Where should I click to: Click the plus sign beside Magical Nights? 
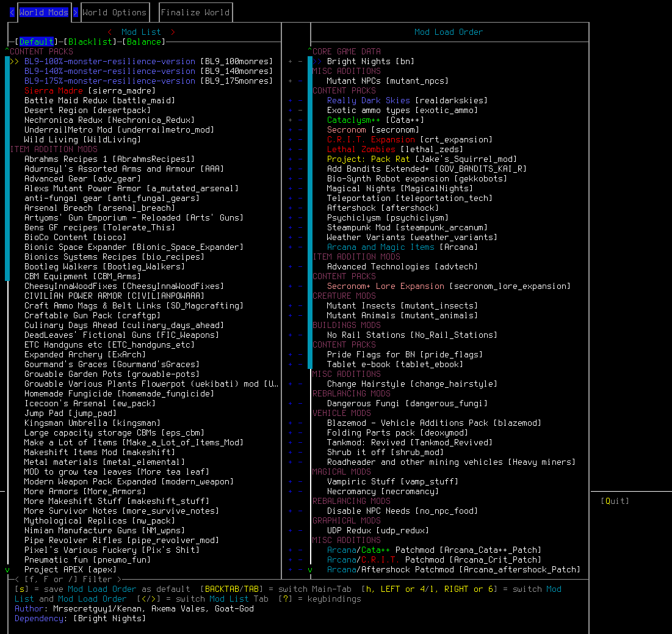[x=290, y=188]
